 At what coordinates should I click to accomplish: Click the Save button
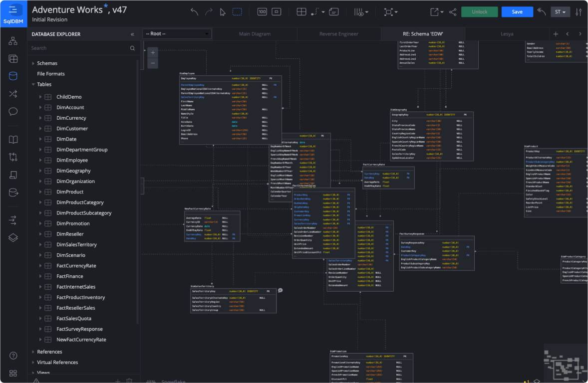[517, 12]
